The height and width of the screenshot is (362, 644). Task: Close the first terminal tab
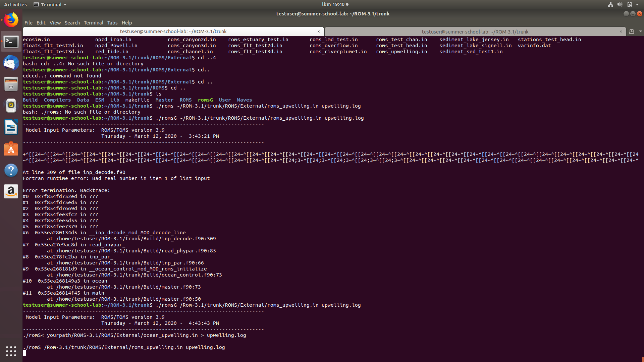[318, 32]
